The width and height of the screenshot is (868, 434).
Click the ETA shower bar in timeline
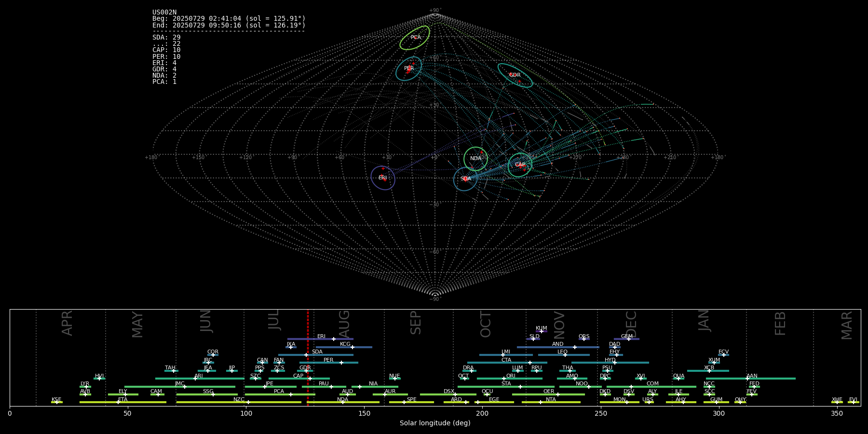(x=123, y=402)
